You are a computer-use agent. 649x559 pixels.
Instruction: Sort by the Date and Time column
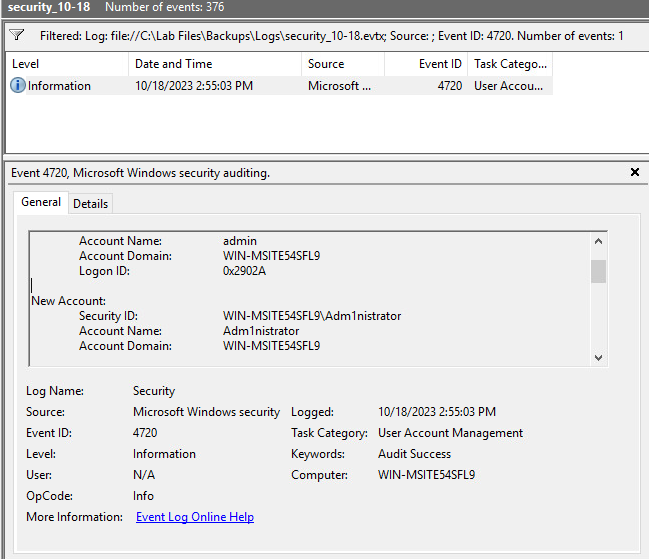point(215,64)
